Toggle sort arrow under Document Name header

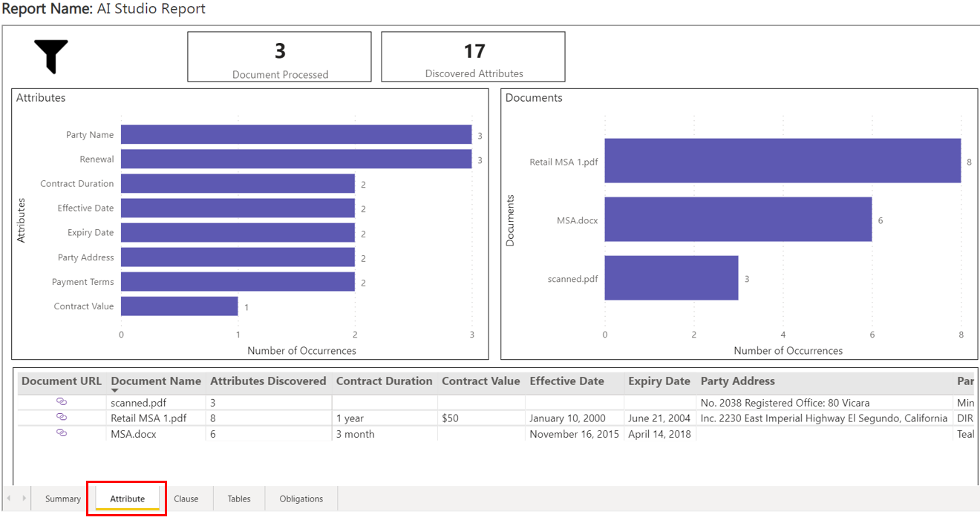pos(115,390)
